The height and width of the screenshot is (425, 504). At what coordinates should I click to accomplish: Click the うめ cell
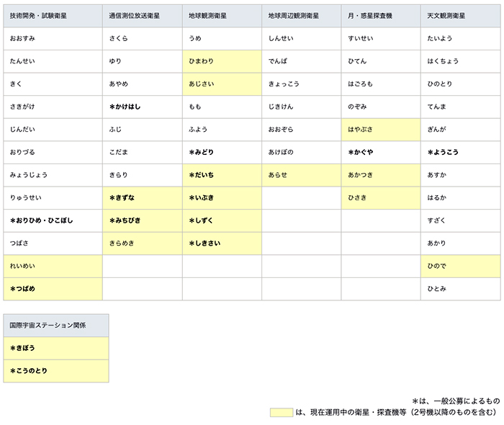tap(222, 39)
